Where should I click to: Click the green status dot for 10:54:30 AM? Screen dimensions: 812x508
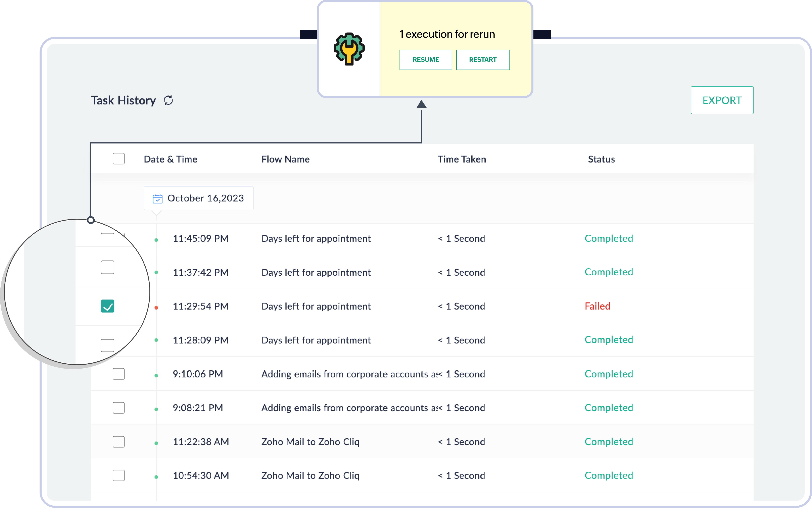[156, 477]
